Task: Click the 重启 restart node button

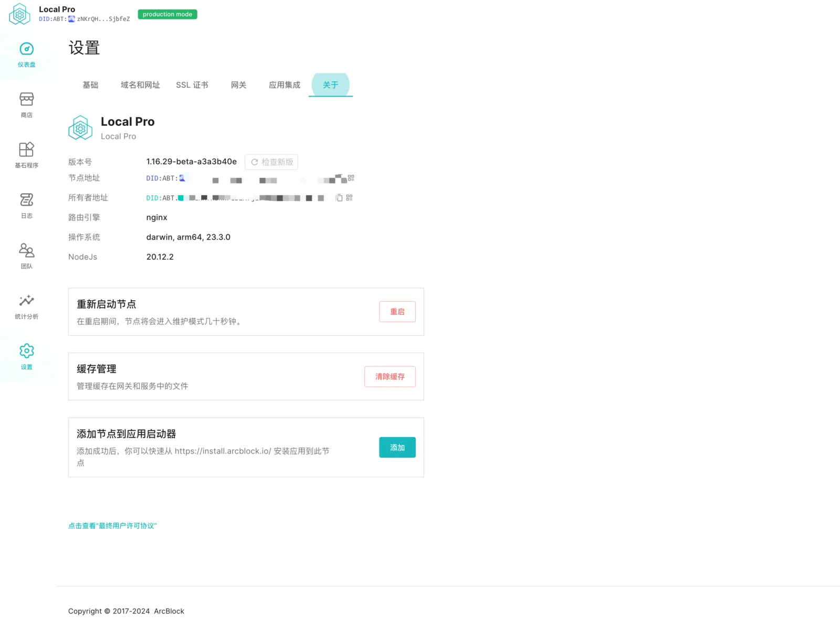Action: coord(397,312)
